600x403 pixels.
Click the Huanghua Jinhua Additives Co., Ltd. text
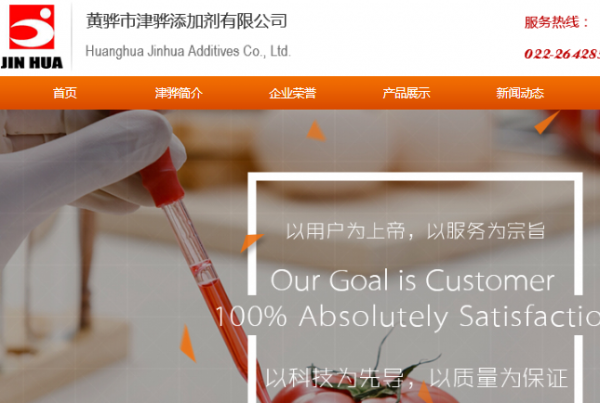[188, 51]
